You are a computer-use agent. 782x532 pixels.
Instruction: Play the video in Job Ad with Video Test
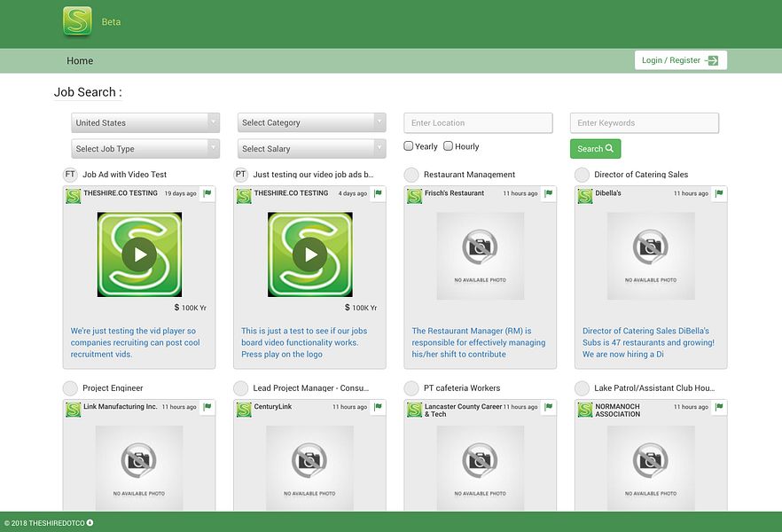[139, 254]
